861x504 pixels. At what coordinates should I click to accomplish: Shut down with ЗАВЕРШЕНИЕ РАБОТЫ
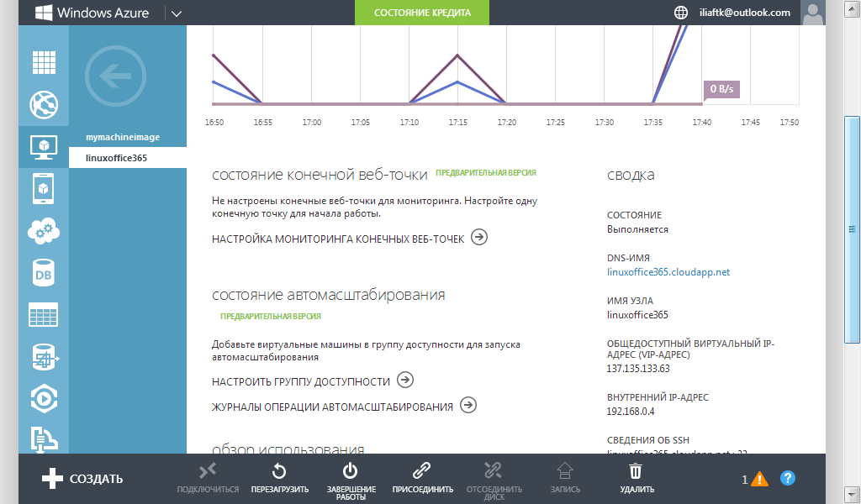click(351, 480)
